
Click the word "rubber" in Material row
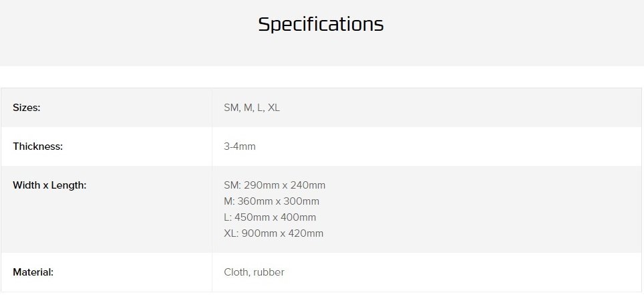tap(269, 272)
